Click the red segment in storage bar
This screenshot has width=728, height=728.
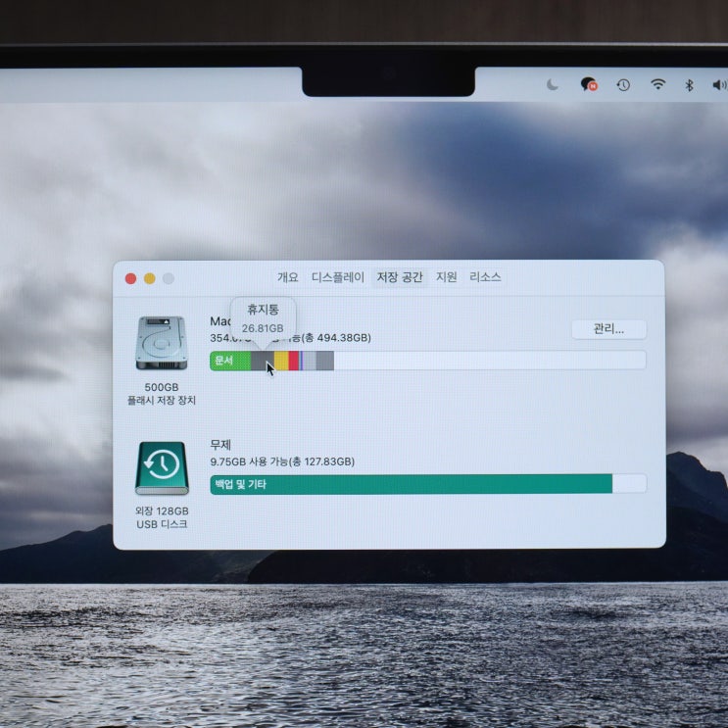pos(293,361)
